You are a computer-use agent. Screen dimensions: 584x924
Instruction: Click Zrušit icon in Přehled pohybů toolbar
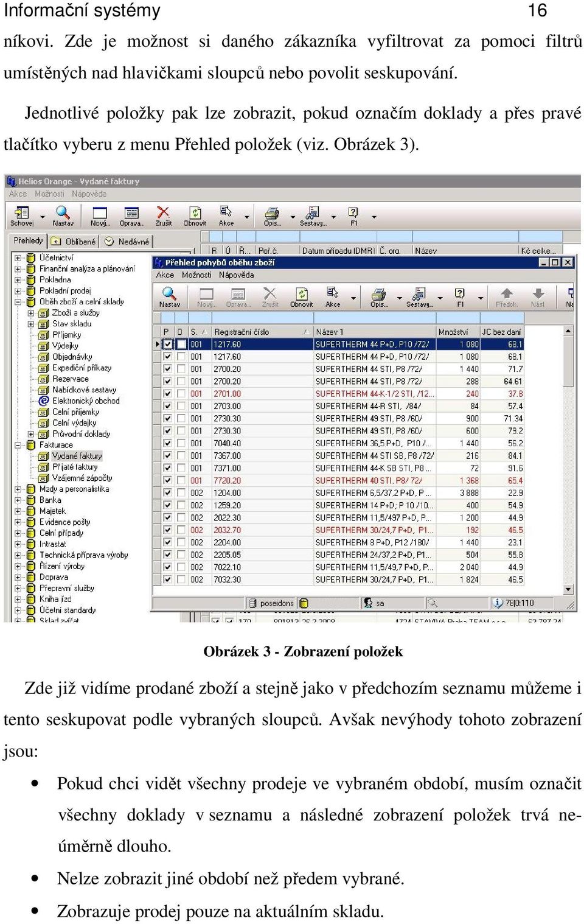tap(269, 293)
